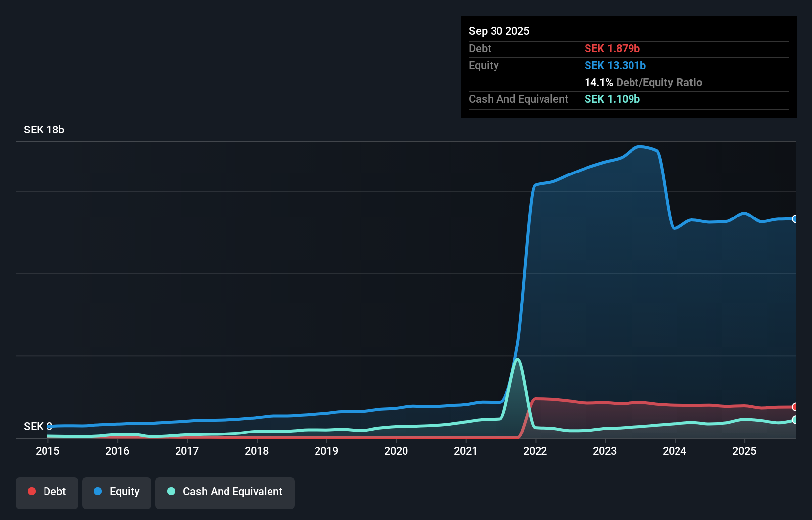The width and height of the screenshot is (812, 520).
Task: Select the Equity line endpoint marker
Action: coord(795,218)
